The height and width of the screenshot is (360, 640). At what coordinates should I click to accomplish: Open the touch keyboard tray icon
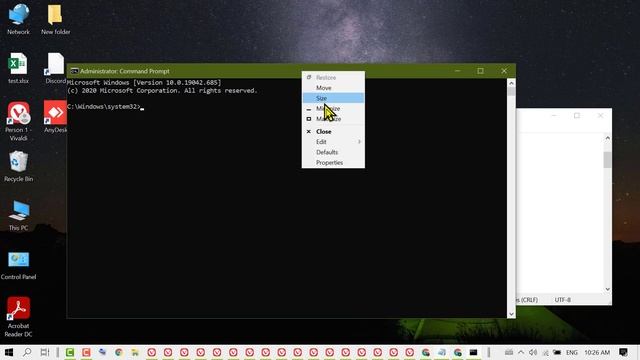click(x=509, y=352)
